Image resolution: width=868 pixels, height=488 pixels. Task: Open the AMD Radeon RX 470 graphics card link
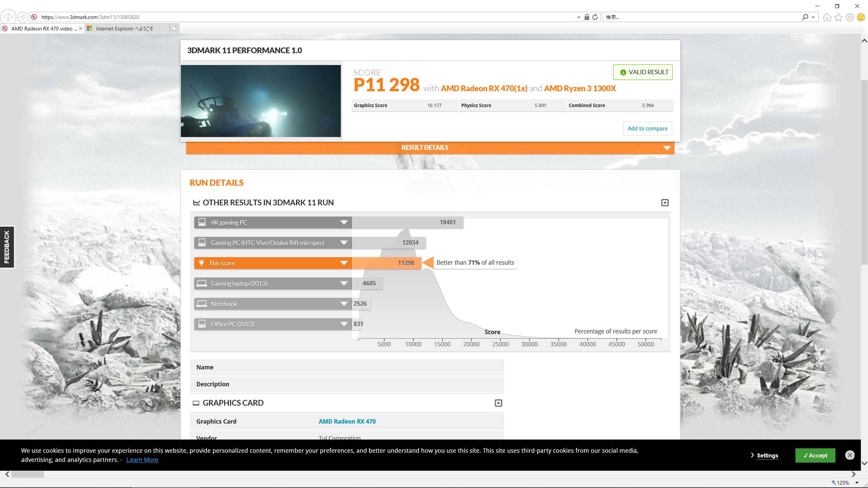pos(347,422)
